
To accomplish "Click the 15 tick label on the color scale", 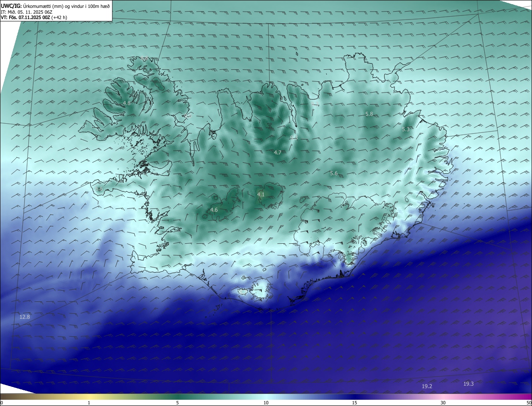I will (x=355, y=403).
